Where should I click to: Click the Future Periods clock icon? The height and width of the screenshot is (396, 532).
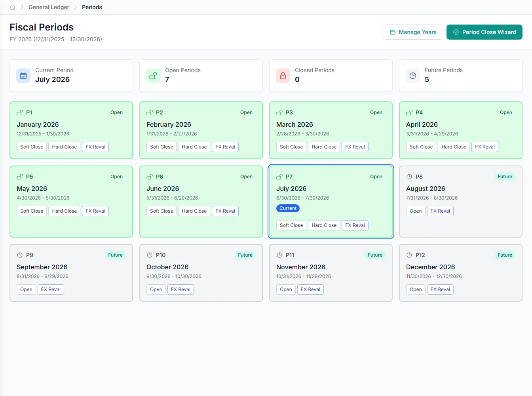tap(413, 76)
